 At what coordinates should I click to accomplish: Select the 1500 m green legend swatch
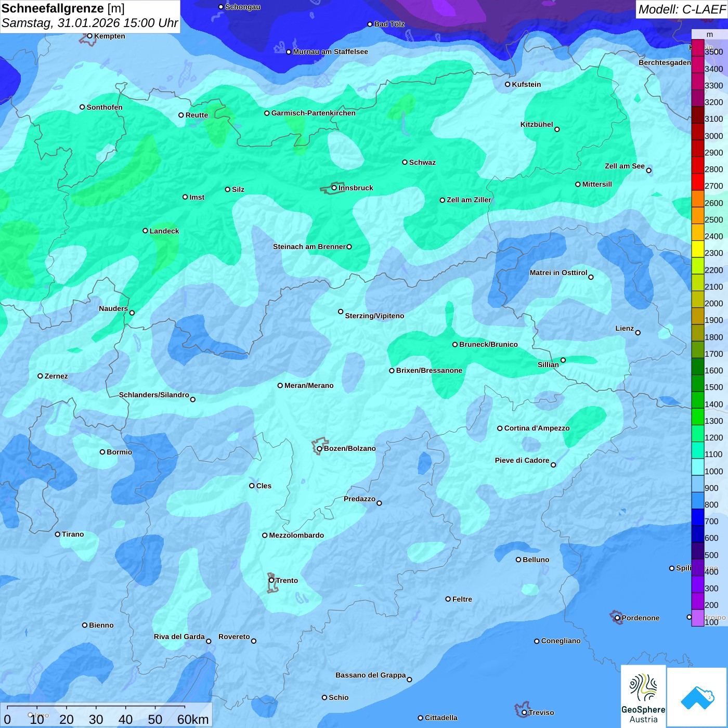(x=697, y=383)
